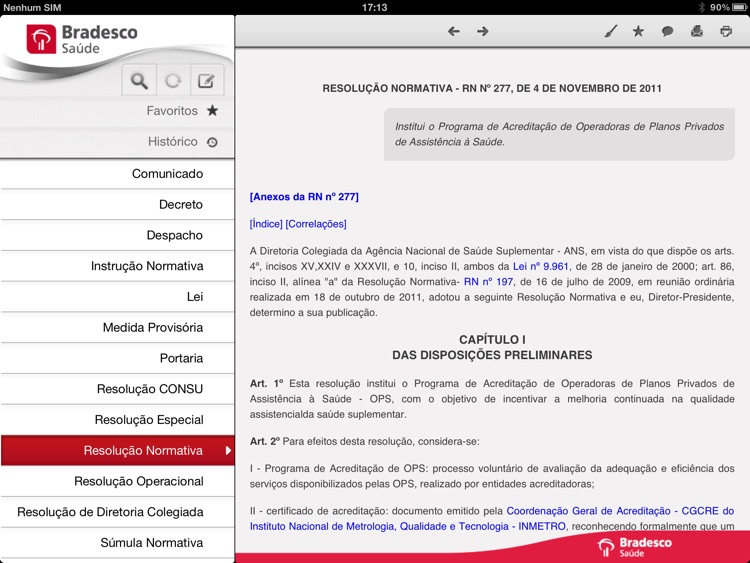
Task: Tap the clock icon beside Histórico
Action: [212, 142]
